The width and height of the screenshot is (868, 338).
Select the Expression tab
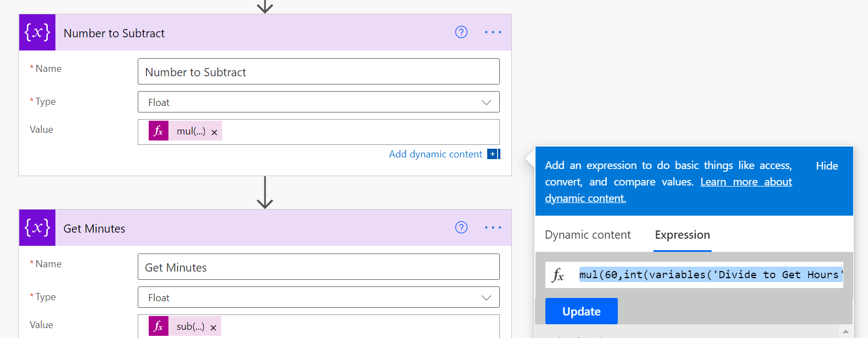point(682,235)
